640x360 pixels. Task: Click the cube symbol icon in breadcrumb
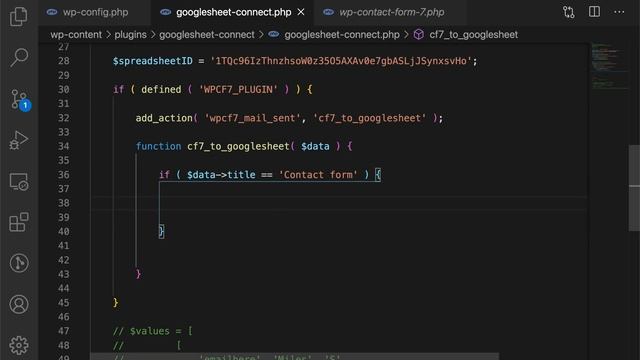click(419, 35)
